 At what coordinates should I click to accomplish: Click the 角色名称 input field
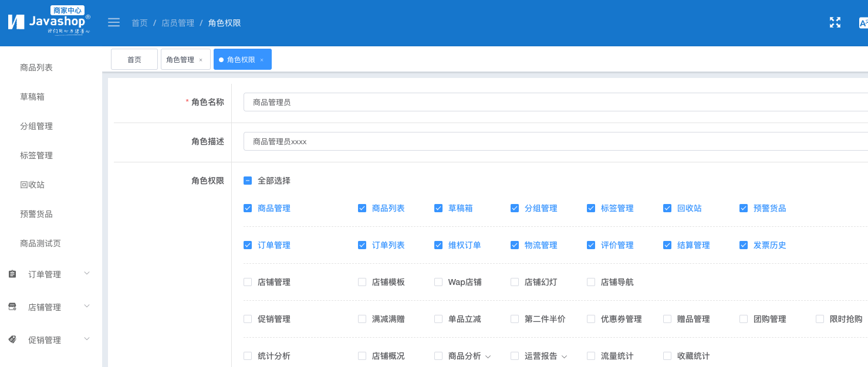click(556, 102)
